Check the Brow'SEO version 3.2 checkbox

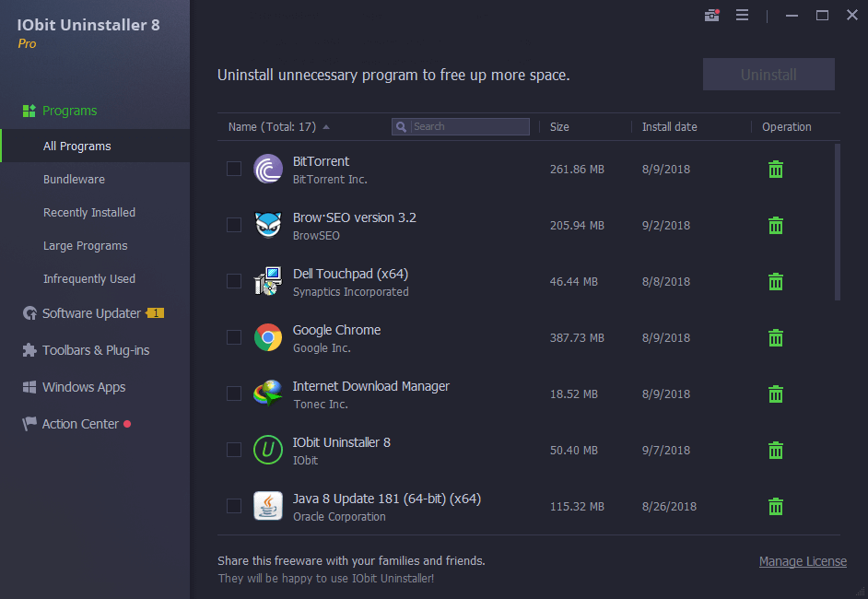[234, 225]
